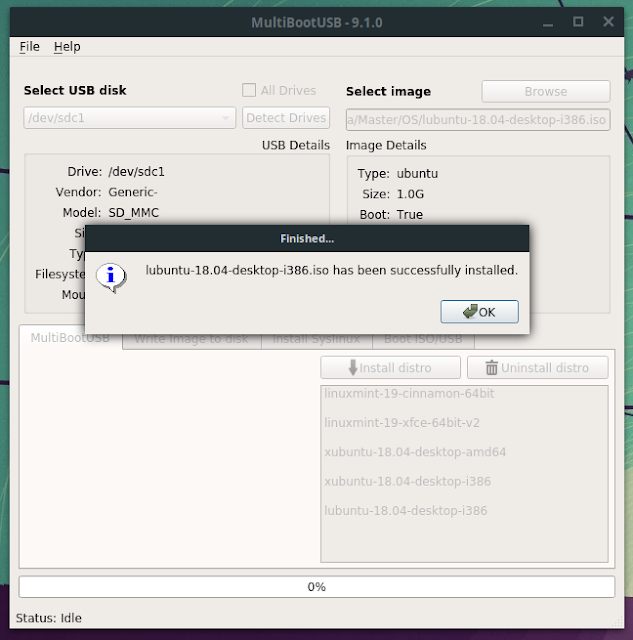Expand the /dev/sdc1 USB disk dropdown

coord(129,118)
